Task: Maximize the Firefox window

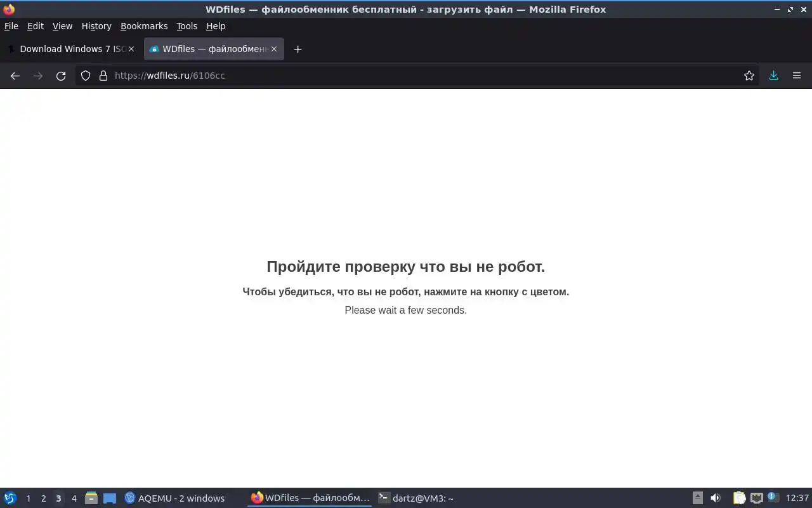Action: tap(790, 10)
